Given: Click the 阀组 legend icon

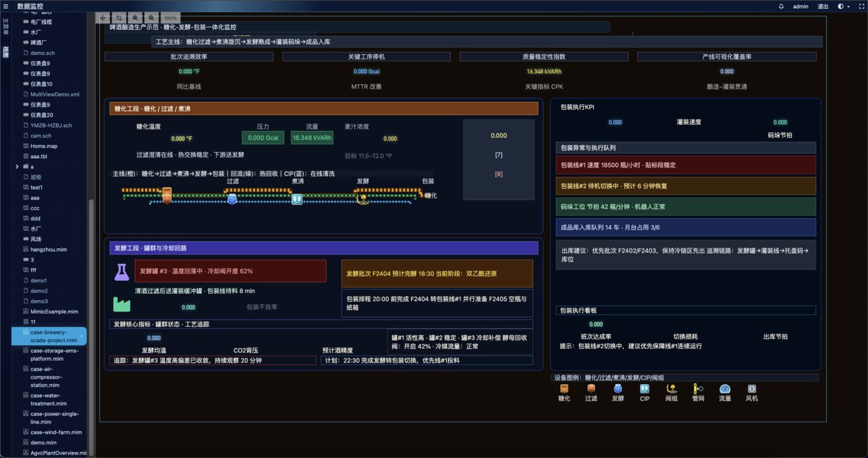Looking at the screenshot, I should (x=671, y=389).
